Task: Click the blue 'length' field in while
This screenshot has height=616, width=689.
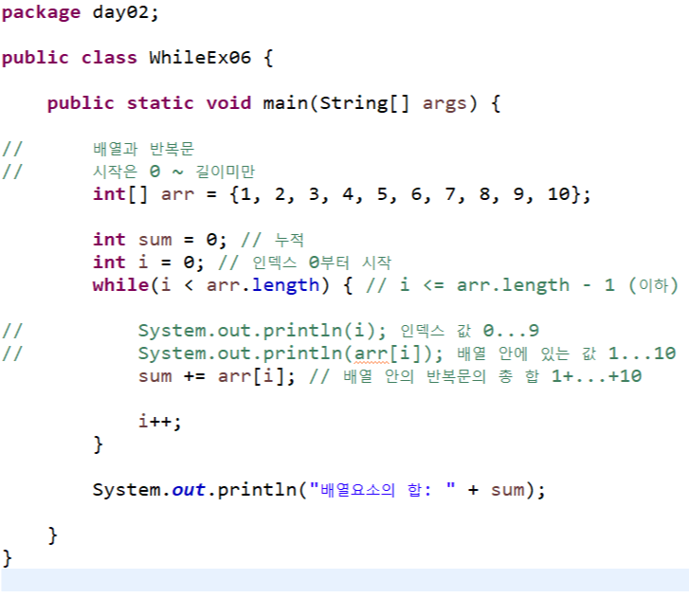Action: (285, 285)
